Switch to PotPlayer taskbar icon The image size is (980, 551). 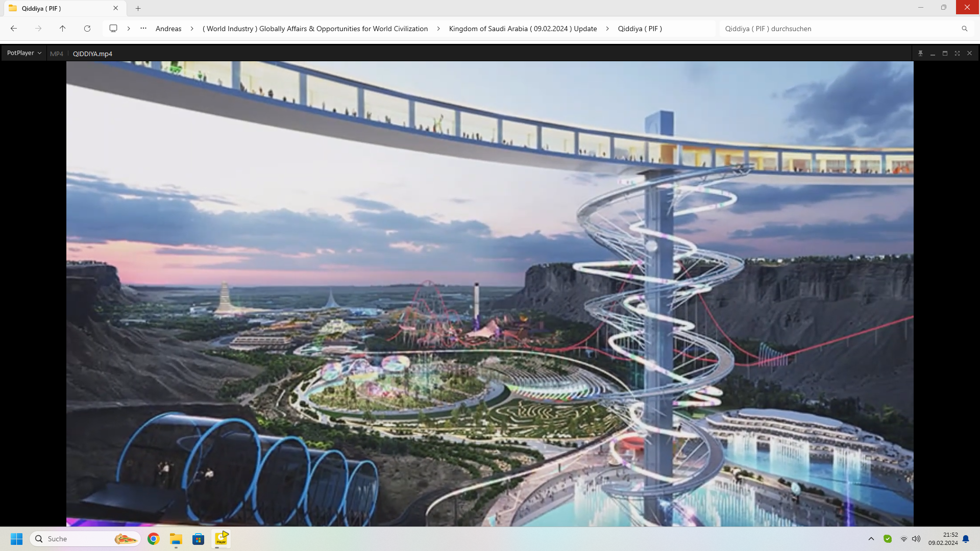coord(221,539)
